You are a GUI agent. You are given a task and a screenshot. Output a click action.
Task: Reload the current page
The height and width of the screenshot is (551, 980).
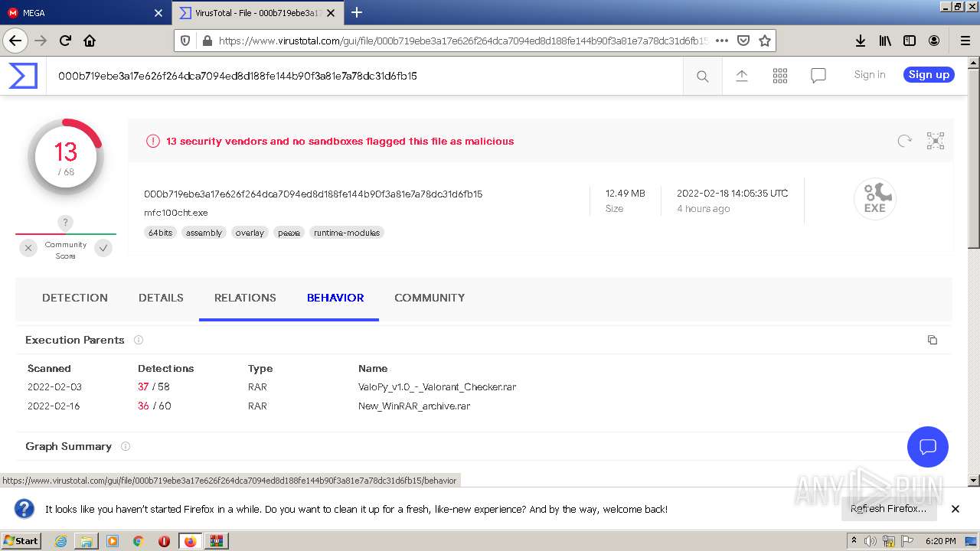(x=65, y=41)
